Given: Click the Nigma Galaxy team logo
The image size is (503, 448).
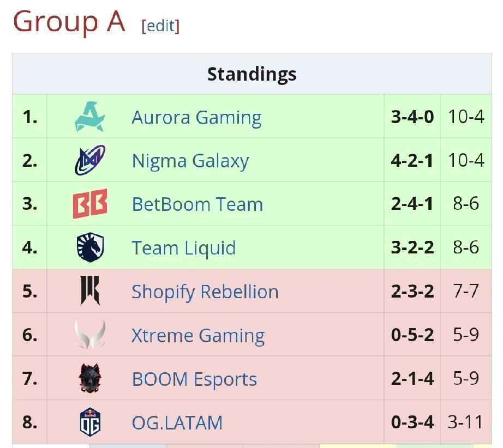Looking at the screenshot, I should tap(90, 160).
